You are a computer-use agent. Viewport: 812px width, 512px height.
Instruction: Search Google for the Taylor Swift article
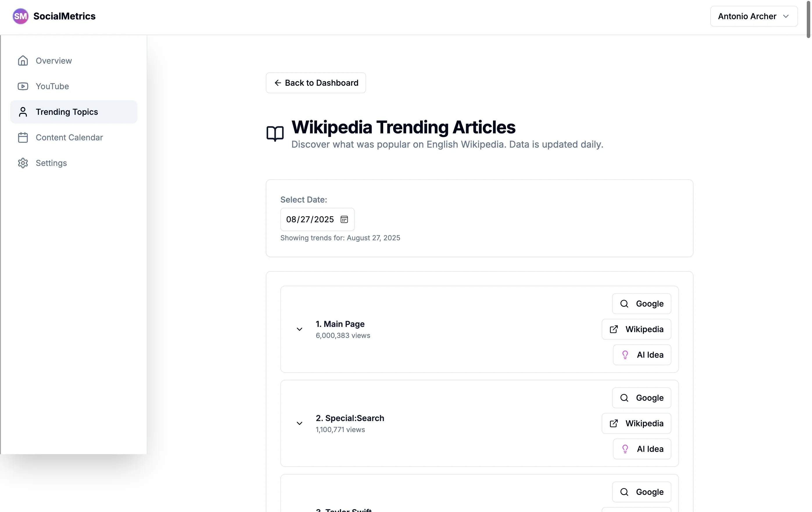coord(641,492)
